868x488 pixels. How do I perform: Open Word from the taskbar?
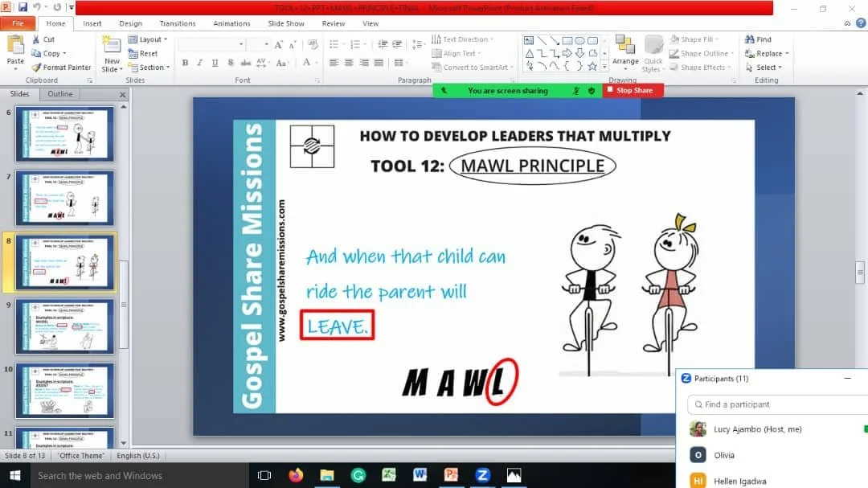point(420,475)
